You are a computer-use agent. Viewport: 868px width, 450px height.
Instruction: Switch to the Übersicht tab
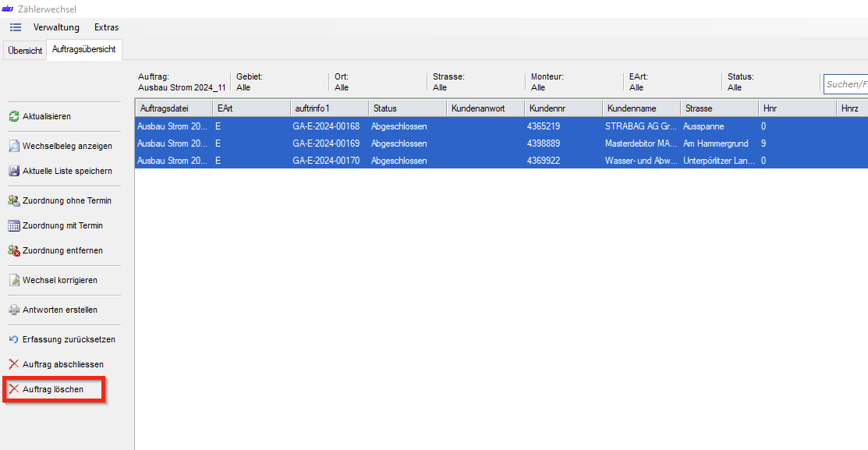(25, 50)
